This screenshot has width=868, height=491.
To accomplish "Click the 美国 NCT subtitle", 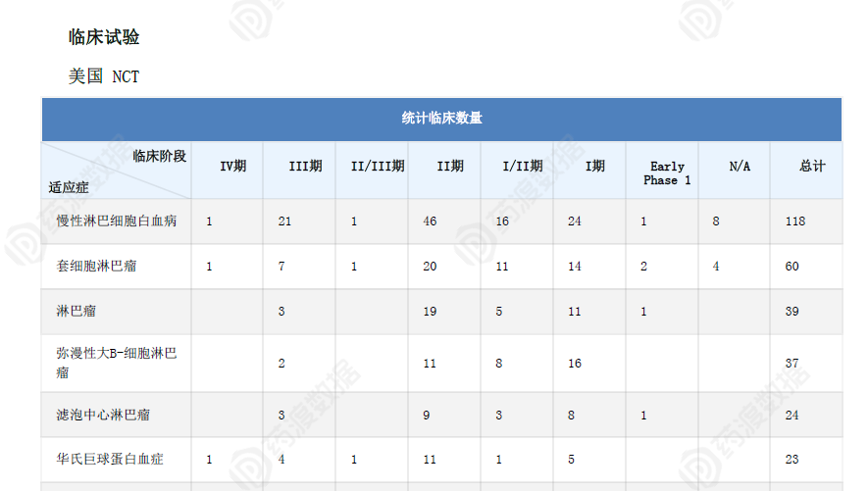I will coord(104,76).
